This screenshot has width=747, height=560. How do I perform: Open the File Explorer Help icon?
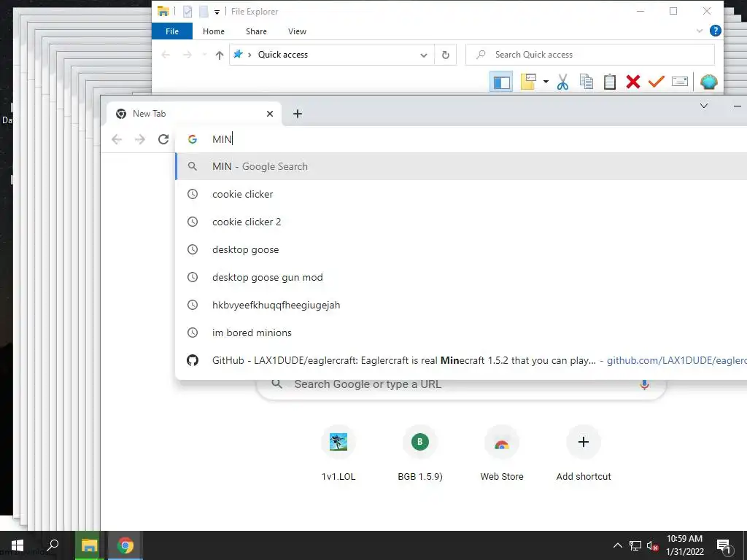[x=715, y=31]
